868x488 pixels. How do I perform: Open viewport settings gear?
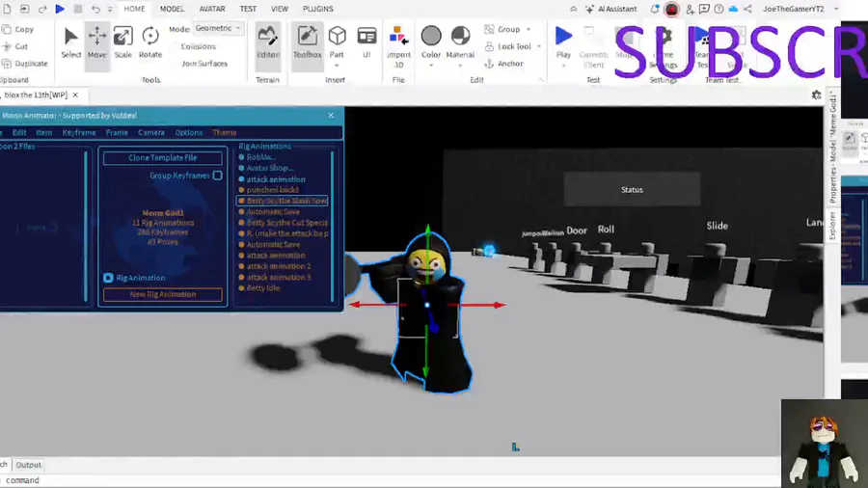click(817, 95)
